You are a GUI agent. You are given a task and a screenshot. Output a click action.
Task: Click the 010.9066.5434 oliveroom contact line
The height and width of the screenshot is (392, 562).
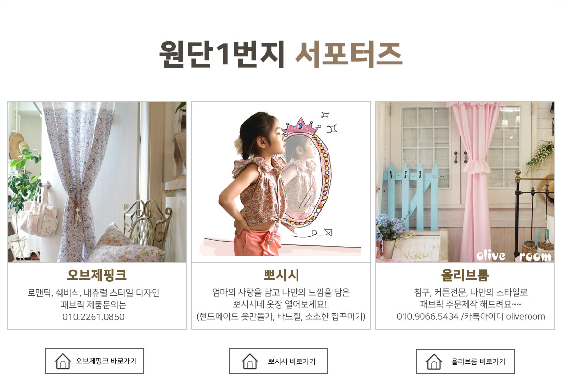click(x=470, y=317)
